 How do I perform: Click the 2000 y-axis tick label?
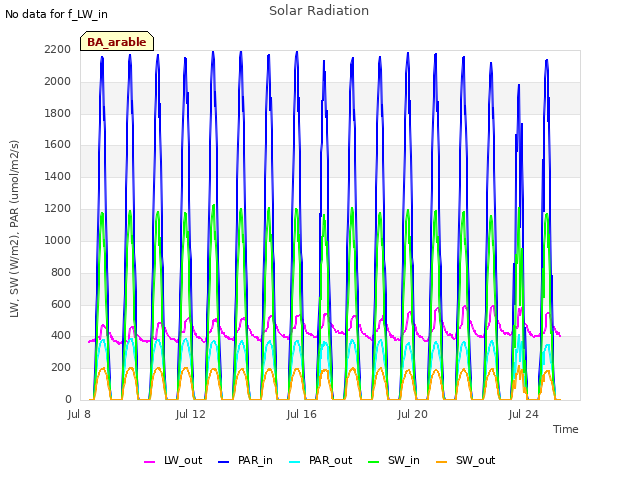coord(58,81)
